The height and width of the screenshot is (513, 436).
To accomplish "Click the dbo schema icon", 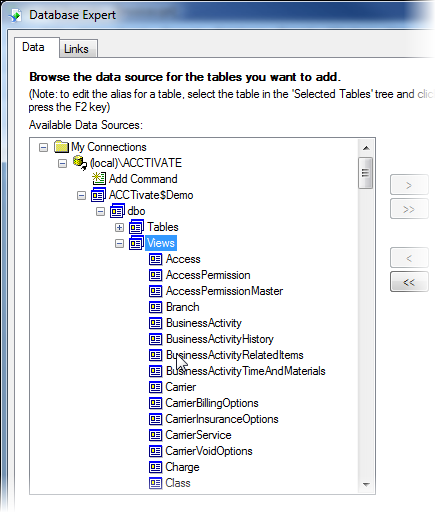I will pyautogui.click(x=117, y=211).
